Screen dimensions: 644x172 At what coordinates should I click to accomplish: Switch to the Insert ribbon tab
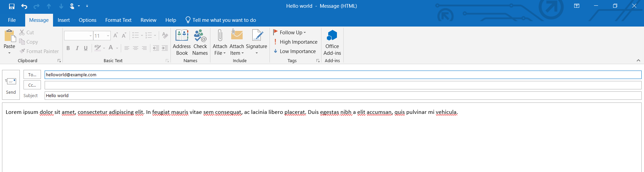pos(63,20)
